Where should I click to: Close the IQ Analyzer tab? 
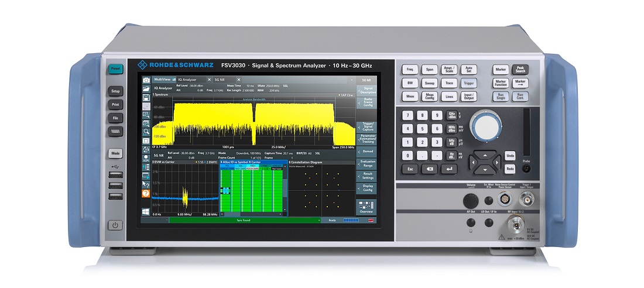[x=209, y=79]
